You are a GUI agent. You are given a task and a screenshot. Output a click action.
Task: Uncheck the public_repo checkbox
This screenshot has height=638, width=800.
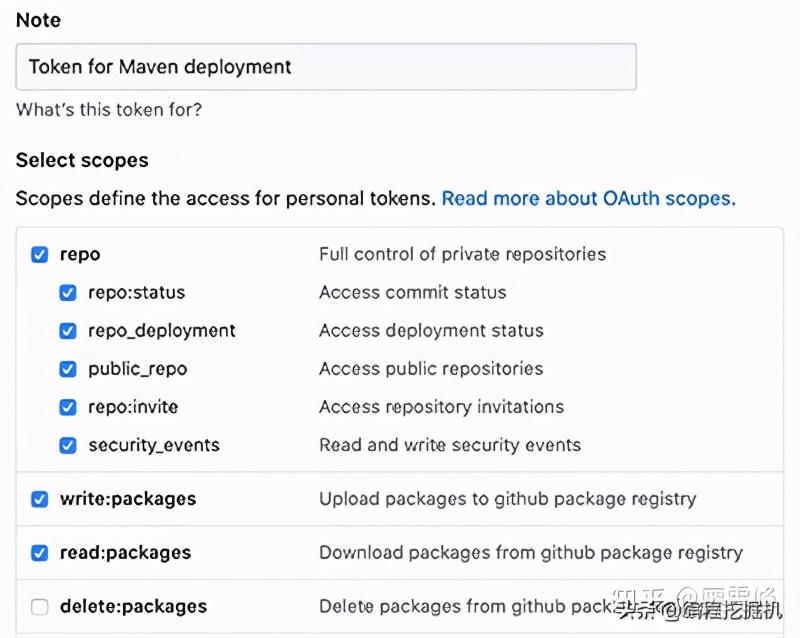point(68,369)
